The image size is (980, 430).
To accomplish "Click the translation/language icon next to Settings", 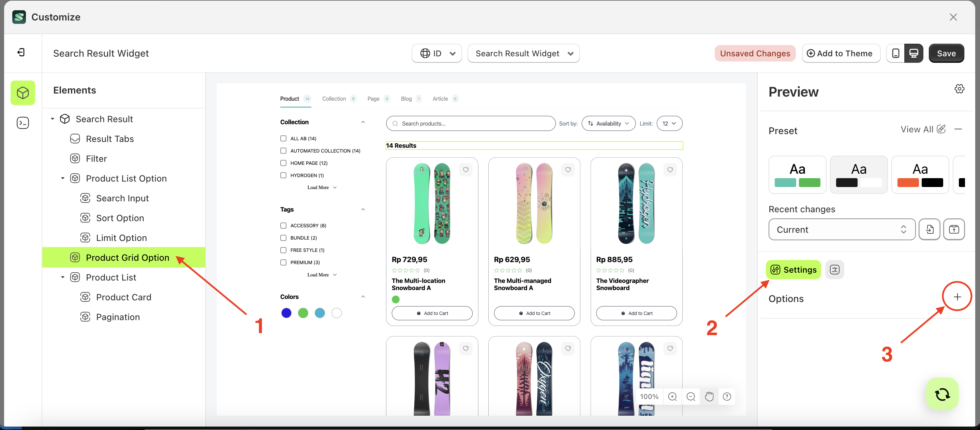I will tap(835, 269).
